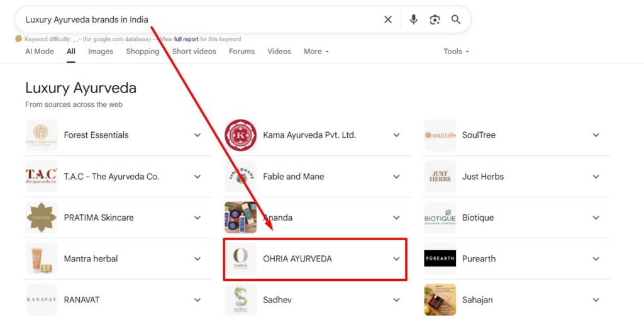
Task: Click the Fable and Mane brand name
Action: [293, 176]
